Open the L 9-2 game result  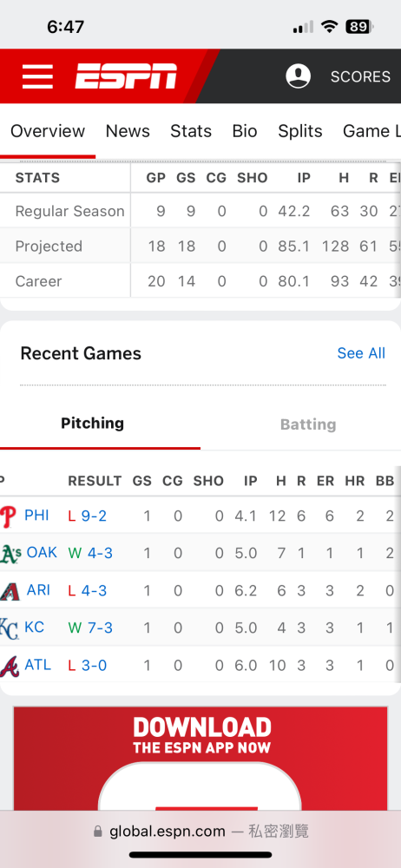point(88,516)
